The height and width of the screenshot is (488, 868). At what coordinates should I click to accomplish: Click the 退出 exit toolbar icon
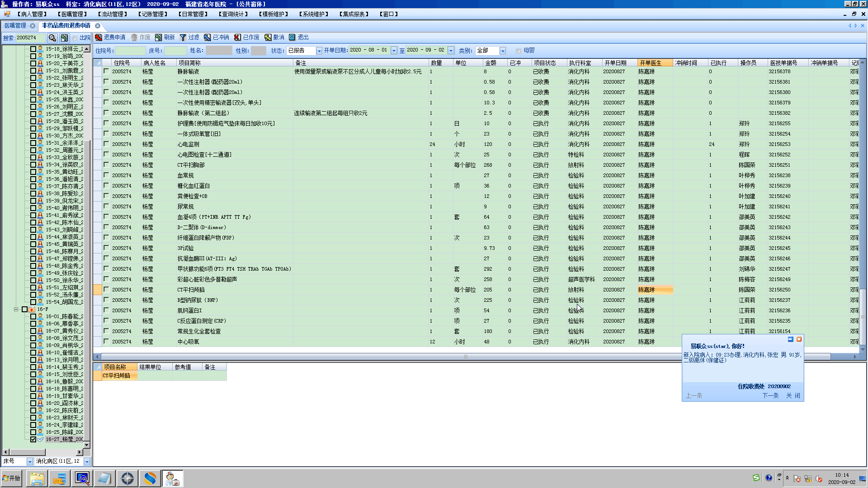pos(292,38)
